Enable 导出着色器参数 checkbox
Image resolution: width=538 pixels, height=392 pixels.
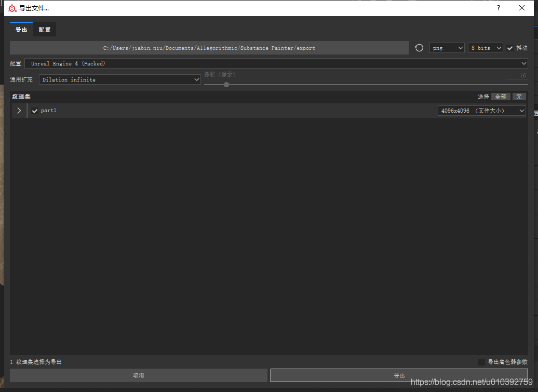(x=481, y=362)
